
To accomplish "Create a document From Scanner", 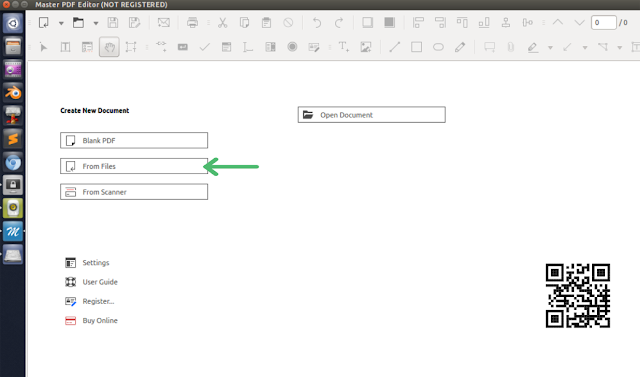I will (x=134, y=192).
